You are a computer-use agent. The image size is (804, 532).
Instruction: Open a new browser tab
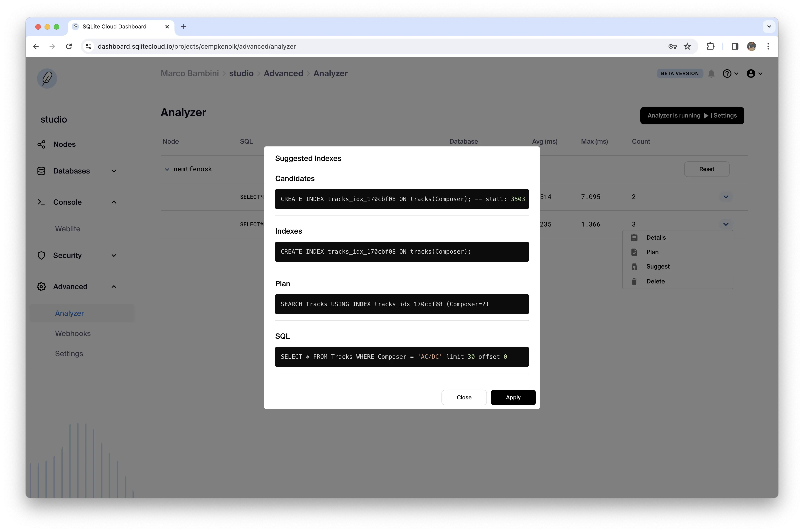point(184,26)
